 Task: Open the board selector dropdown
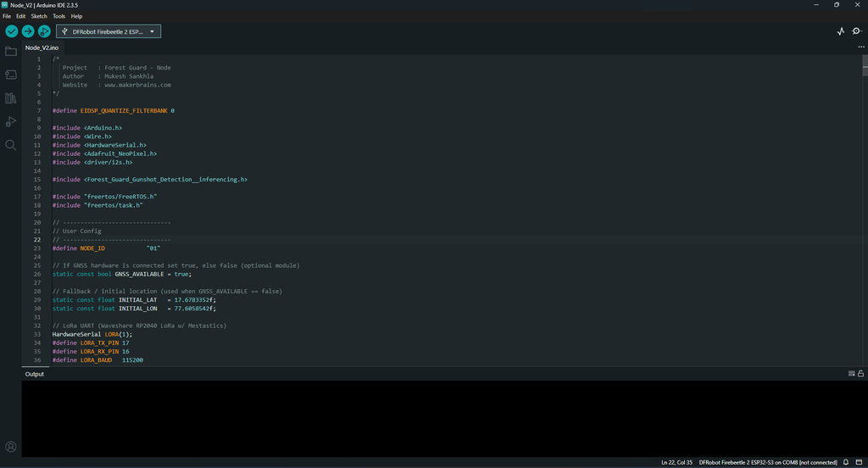[x=108, y=31]
